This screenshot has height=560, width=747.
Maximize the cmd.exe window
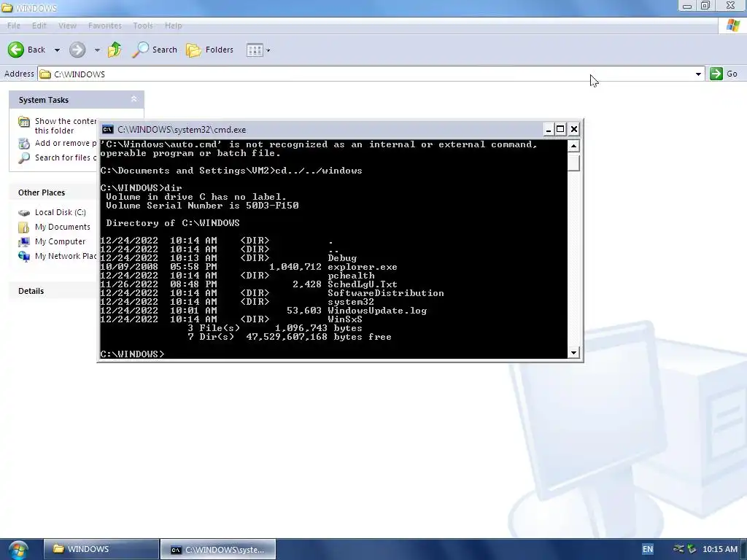click(561, 130)
